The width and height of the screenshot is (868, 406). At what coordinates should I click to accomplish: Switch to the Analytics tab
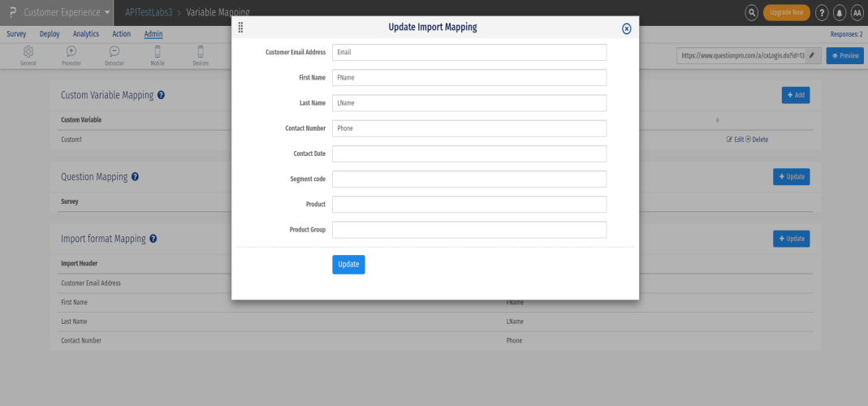86,34
